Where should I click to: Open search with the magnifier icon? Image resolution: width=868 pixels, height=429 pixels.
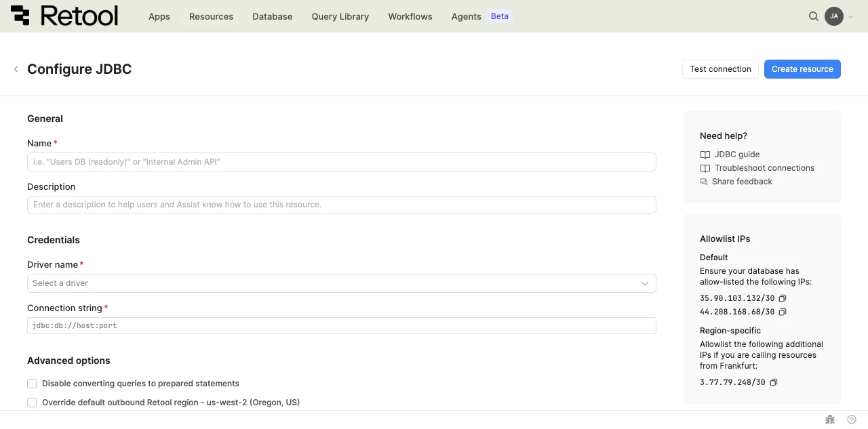814,16
